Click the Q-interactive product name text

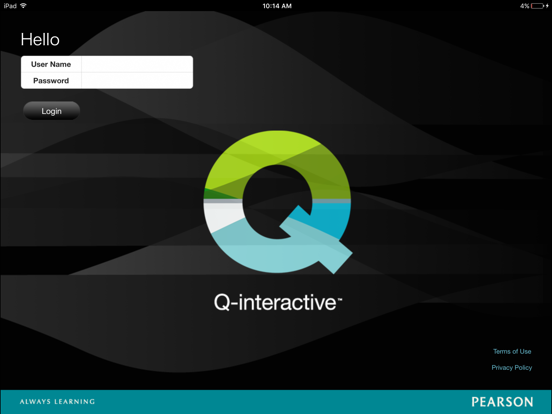point(278,302)
